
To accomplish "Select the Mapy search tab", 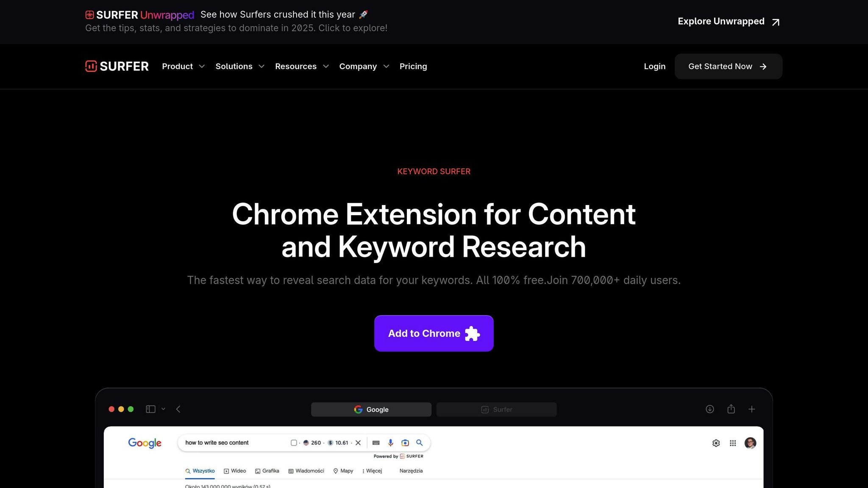I will tap(343, 471).
